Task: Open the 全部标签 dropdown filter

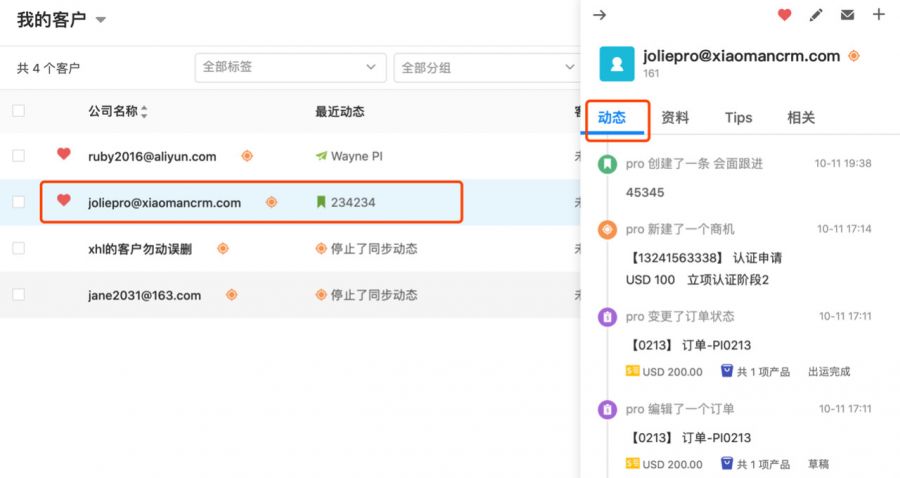Action: [289, 67]
